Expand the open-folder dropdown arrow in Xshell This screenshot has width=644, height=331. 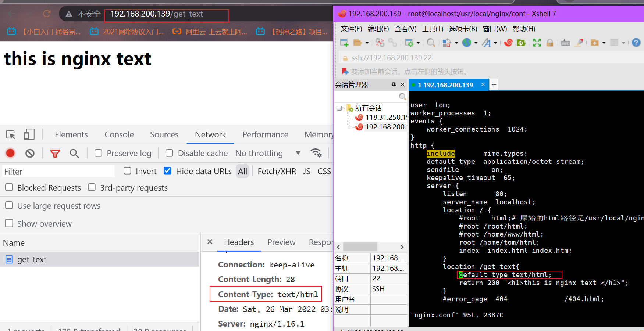[x=367, y=43]
